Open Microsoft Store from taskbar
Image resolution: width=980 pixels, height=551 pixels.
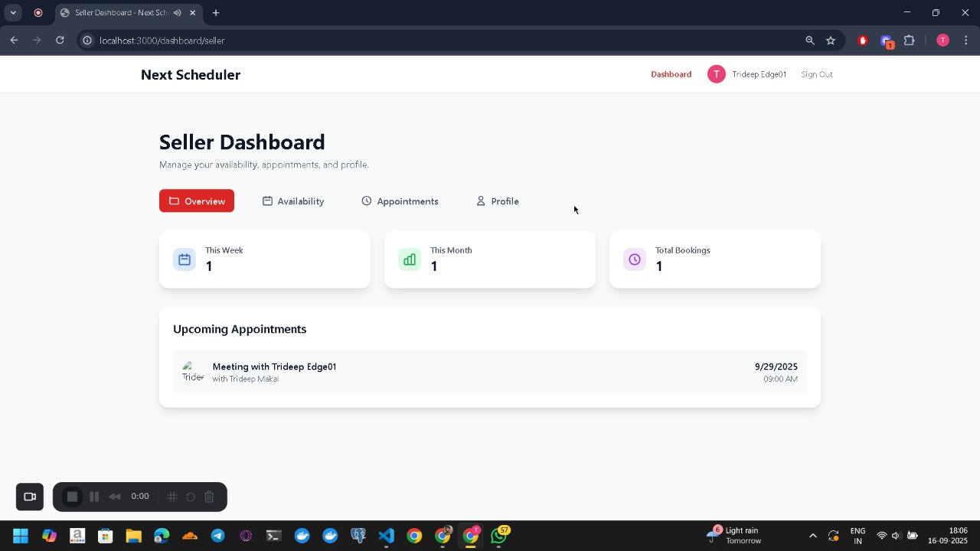tap(106, 536)
